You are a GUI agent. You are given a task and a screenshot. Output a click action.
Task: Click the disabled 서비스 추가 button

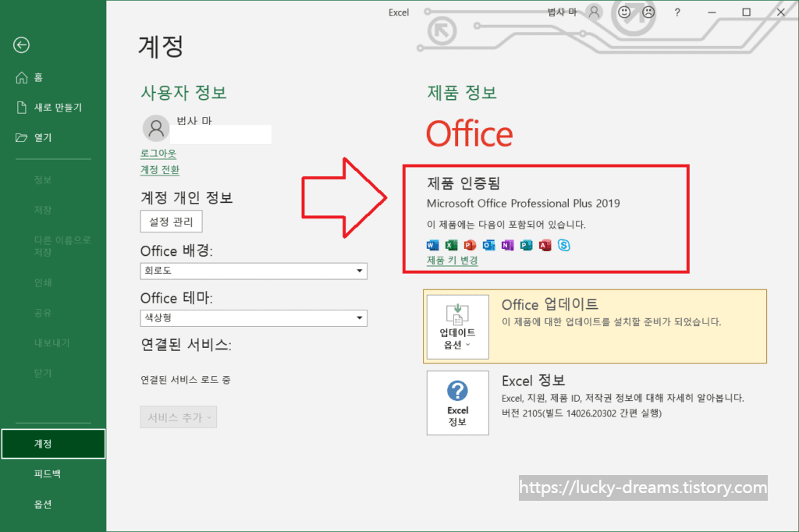point(179,417)
